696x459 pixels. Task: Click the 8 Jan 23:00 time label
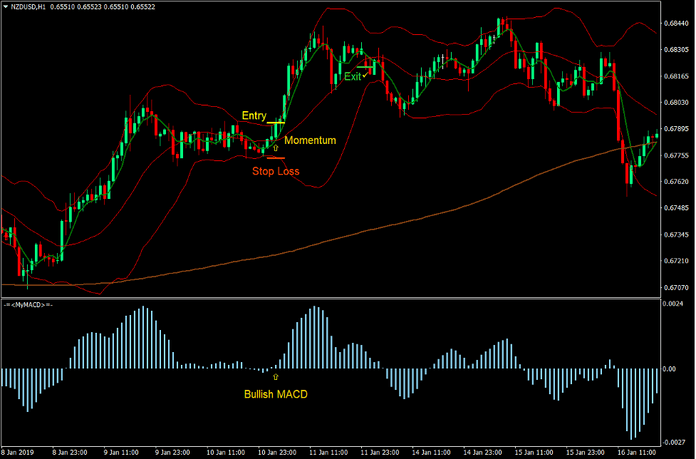point(70,452)
